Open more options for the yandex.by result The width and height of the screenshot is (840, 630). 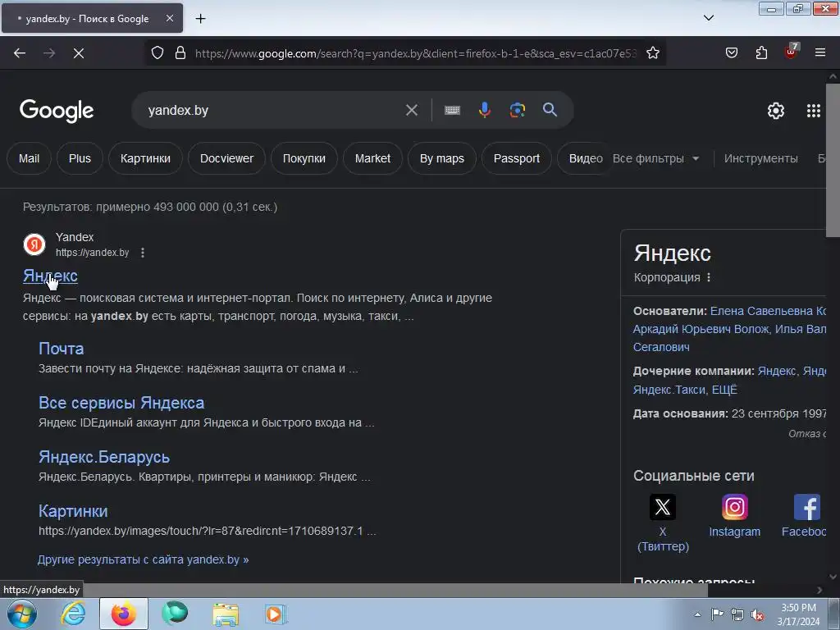[143, 253]
